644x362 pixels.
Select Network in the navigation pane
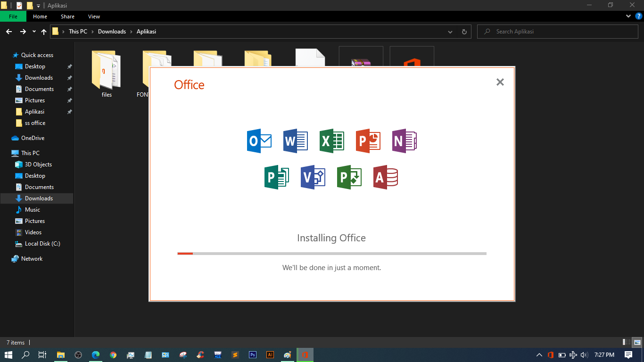coord(32,259)
